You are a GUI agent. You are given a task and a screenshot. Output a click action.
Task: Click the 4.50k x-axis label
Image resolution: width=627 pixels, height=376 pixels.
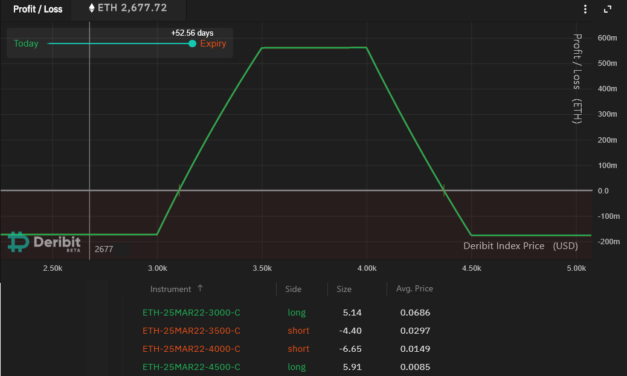472,268
